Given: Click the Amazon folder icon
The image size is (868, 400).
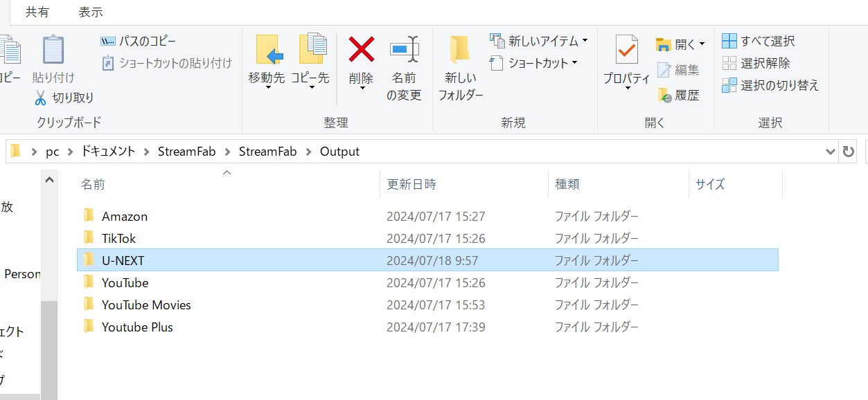Looking at the screenshot, I should 88,215.
